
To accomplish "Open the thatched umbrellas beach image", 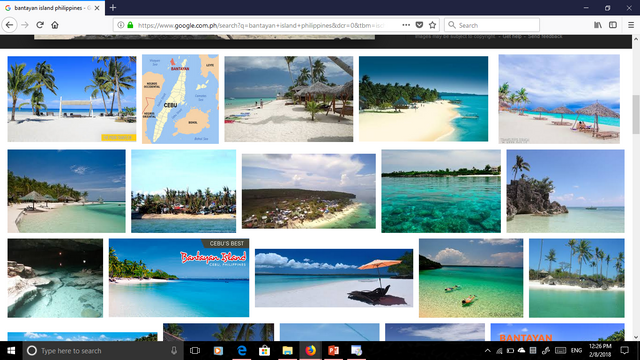I will (x=559, y=99).
